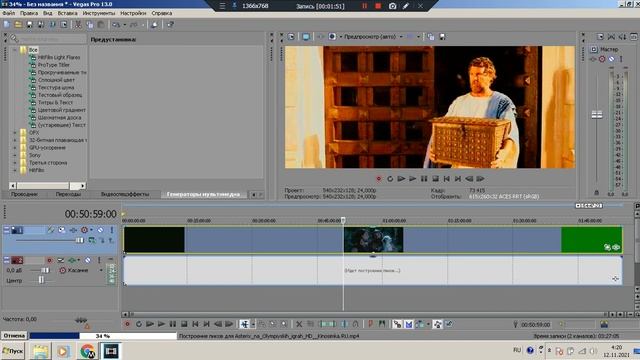Viewport: 640px width, 360px height.
Task: Pause the video preview
Action: tap(424, 179)
